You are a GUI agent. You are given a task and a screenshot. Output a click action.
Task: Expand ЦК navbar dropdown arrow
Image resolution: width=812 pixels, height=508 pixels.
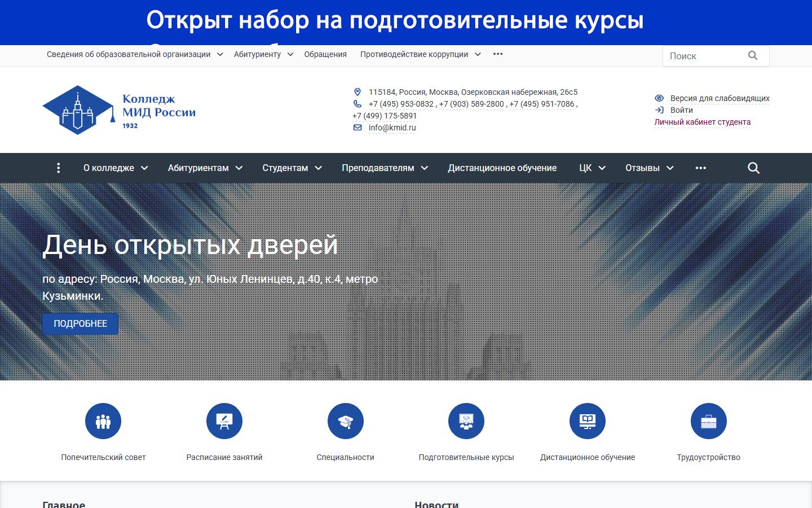click(602, 168)
